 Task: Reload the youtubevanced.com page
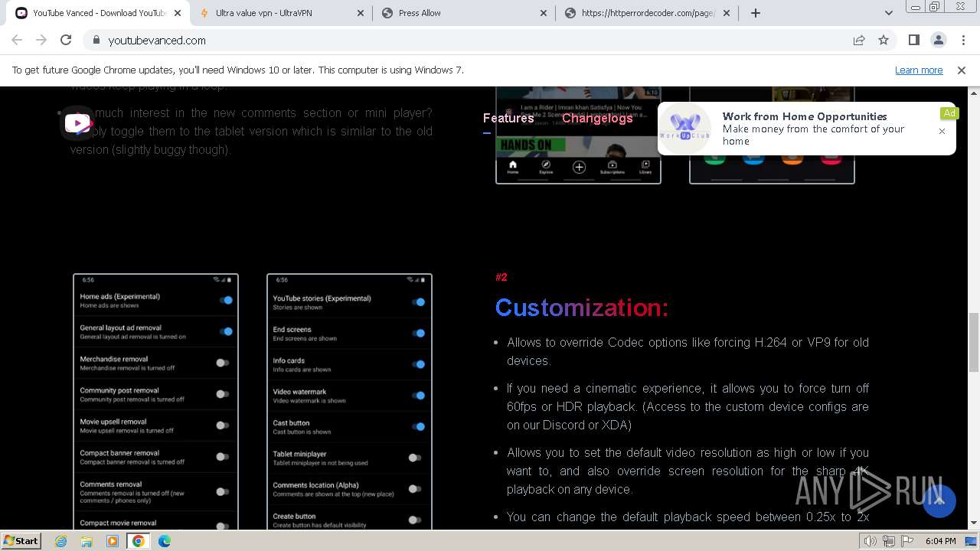pyautogui.click(x=66, y=40)
